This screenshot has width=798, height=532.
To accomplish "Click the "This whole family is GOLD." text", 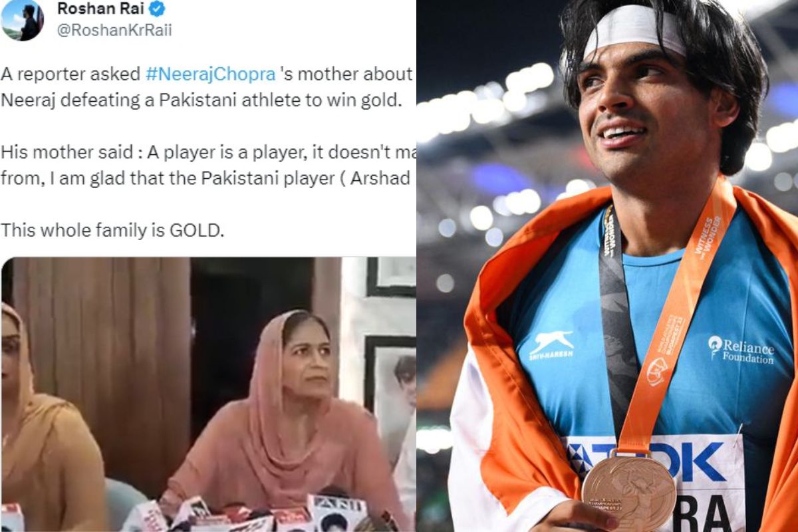I will coord(112,230).
